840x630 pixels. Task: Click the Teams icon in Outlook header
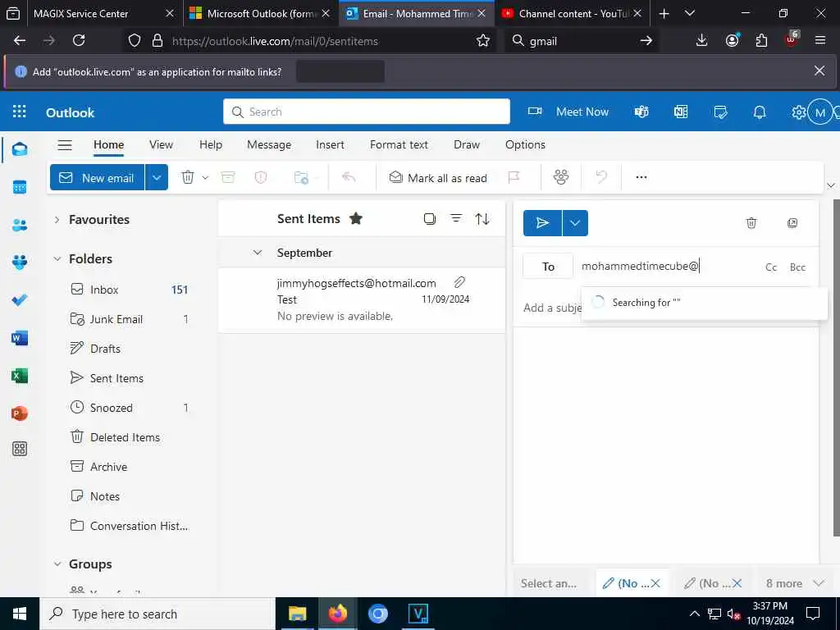(641, 112)
